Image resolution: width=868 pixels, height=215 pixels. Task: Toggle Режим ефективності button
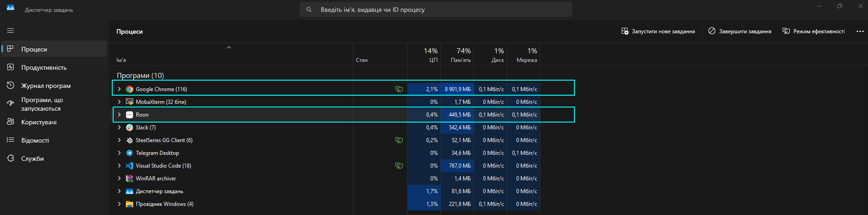click(813, 31)
